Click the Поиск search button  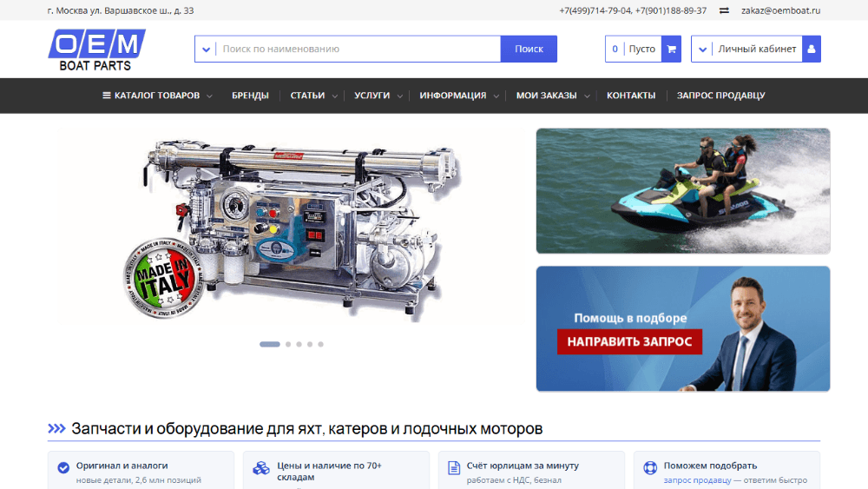pyautogui.click(x=529, y=49)
